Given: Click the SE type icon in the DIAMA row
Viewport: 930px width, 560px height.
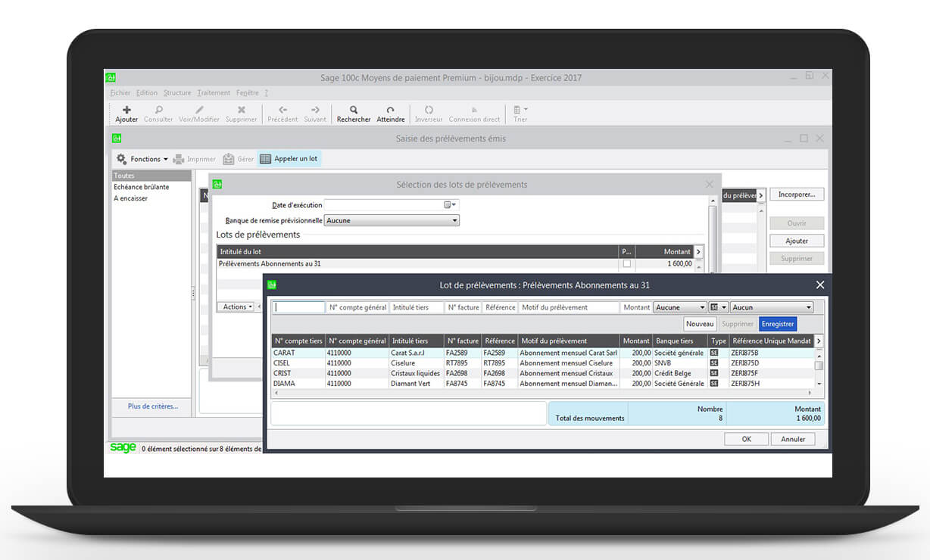Looking at the screenshot, I should (713, 384).
